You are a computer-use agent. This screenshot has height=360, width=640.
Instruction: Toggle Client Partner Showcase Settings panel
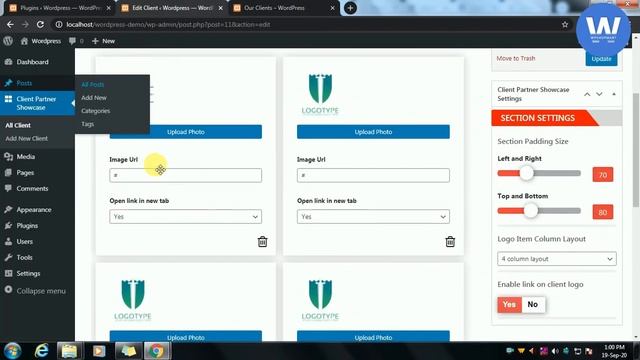[614, 94]
